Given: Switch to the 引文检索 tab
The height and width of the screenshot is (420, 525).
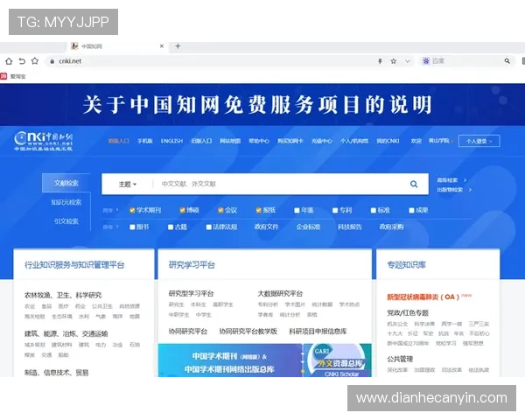Looking at the screenshot, I should pyautogui.click(x=66, y=221).
